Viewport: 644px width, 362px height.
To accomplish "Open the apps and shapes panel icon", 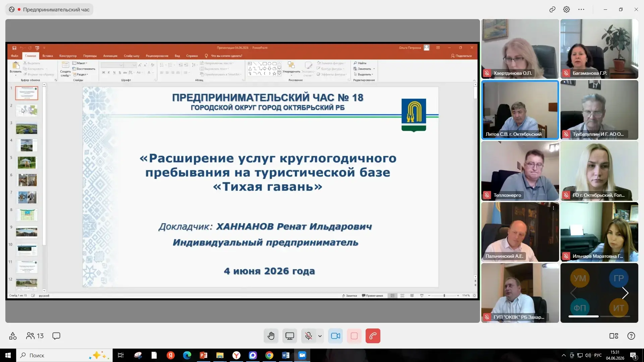I will (13, 336).
